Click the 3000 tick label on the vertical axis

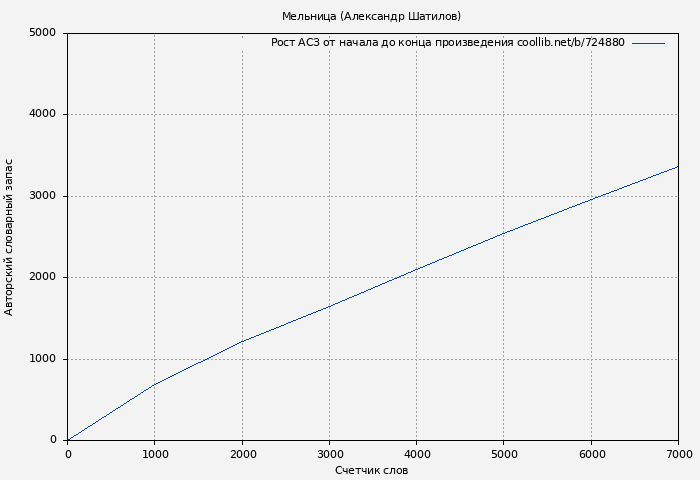(x=44, y=196)
